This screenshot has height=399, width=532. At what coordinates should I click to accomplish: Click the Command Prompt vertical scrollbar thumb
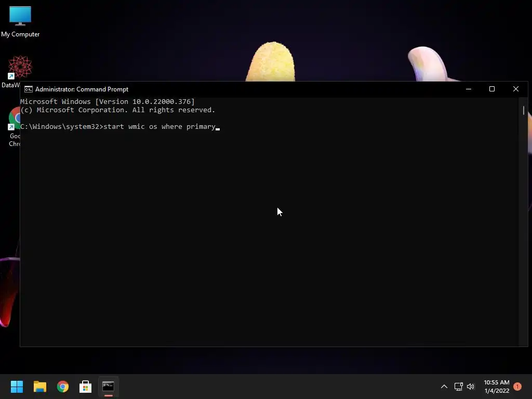pyautogui.click(x=524, y=110)
